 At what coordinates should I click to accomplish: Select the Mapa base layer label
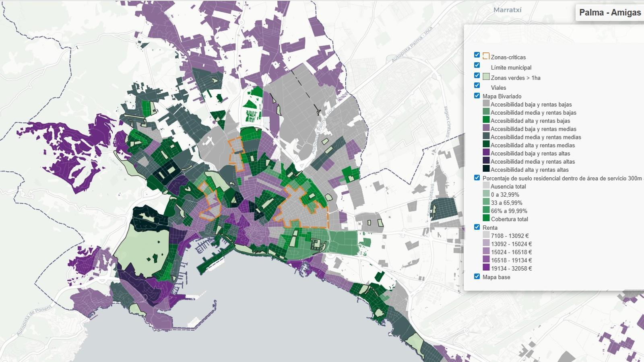[x=496, y=277]
